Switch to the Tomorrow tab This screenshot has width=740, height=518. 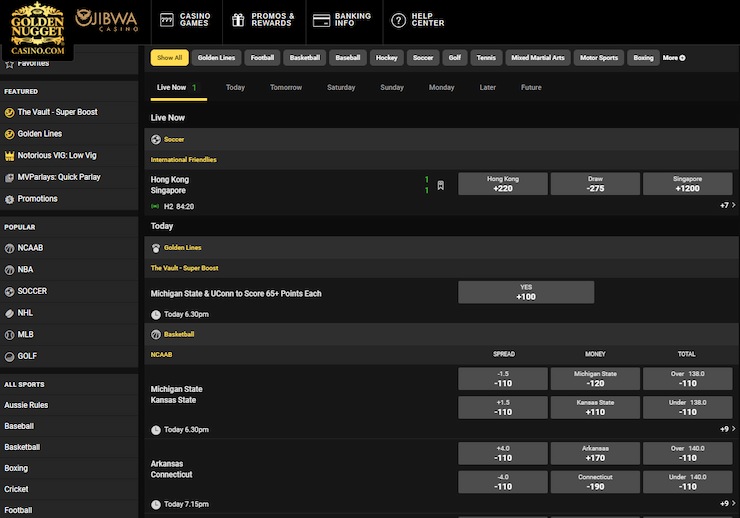(286, 88)
